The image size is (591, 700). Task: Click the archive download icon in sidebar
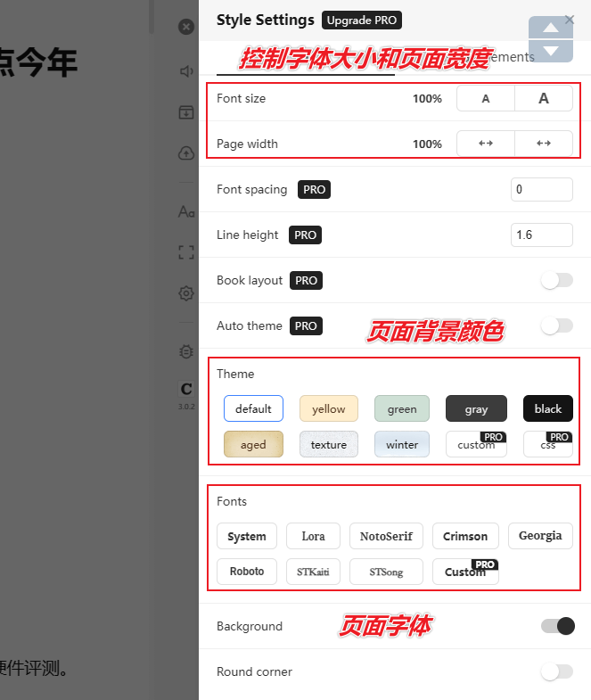point(186,112)
